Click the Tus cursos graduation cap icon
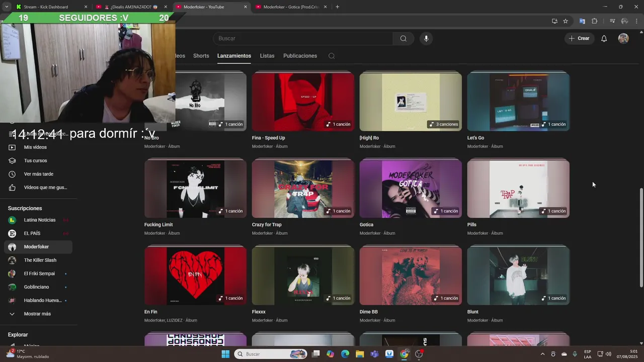Screen dimensions: 644x362 tap(12, 160)
